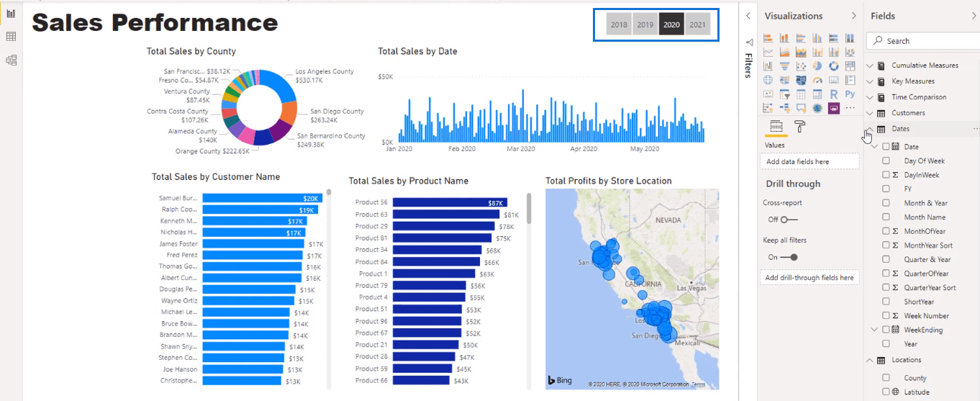The image size is (980, 401).
Task: Click the Customer Name chart scrollbar
Action: tap(329, 192)
